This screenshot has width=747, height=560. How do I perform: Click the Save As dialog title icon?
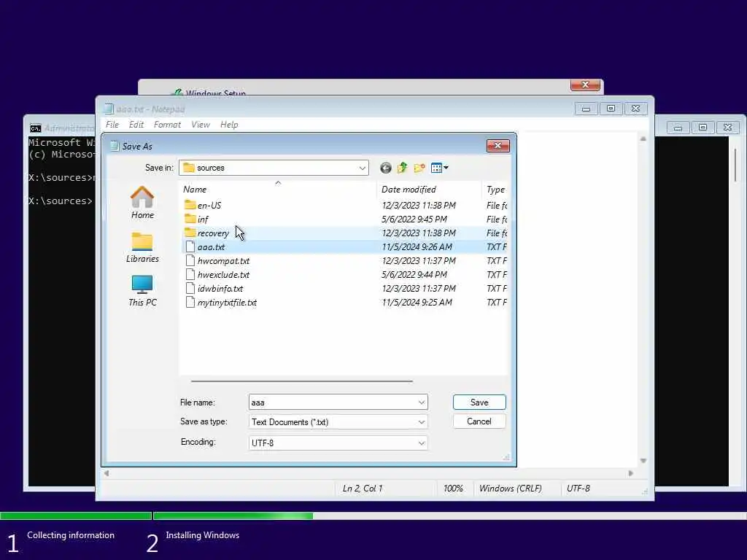coord(115,146)
